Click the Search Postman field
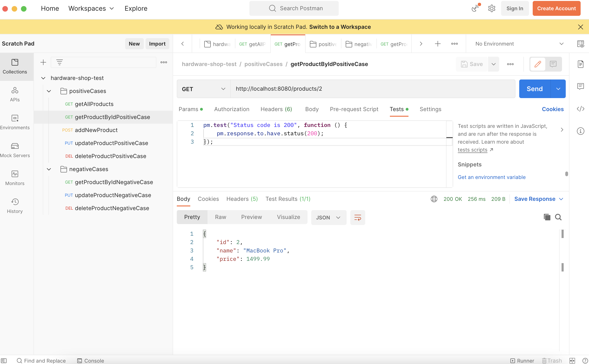The image size is (589, 364). click(x=294, y=8)
